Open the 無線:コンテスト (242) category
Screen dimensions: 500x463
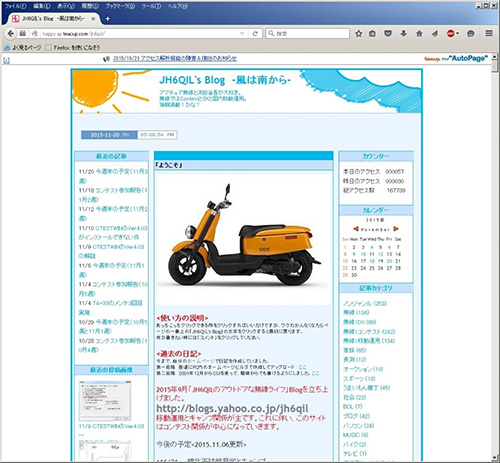point(369,331)
